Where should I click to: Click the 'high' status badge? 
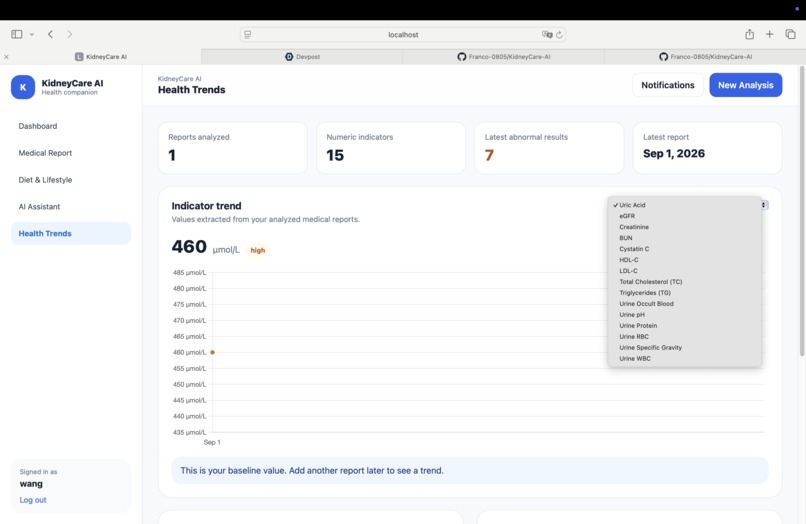point(258,250)
